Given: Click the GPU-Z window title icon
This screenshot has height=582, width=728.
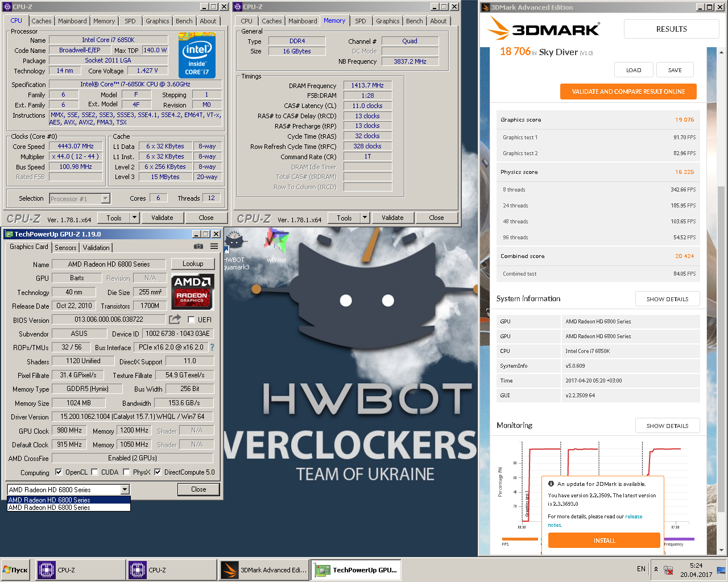Looking at the screenshot, I should point(9,234).
